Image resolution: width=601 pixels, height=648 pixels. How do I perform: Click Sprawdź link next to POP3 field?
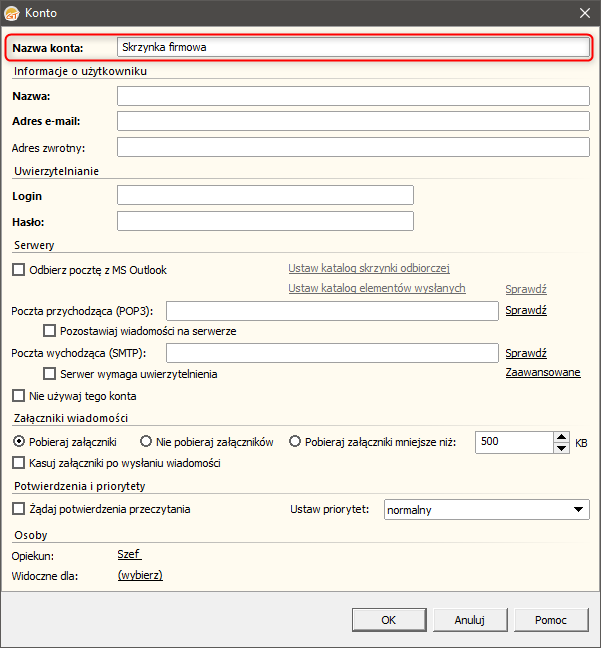[x=526, y=310]
